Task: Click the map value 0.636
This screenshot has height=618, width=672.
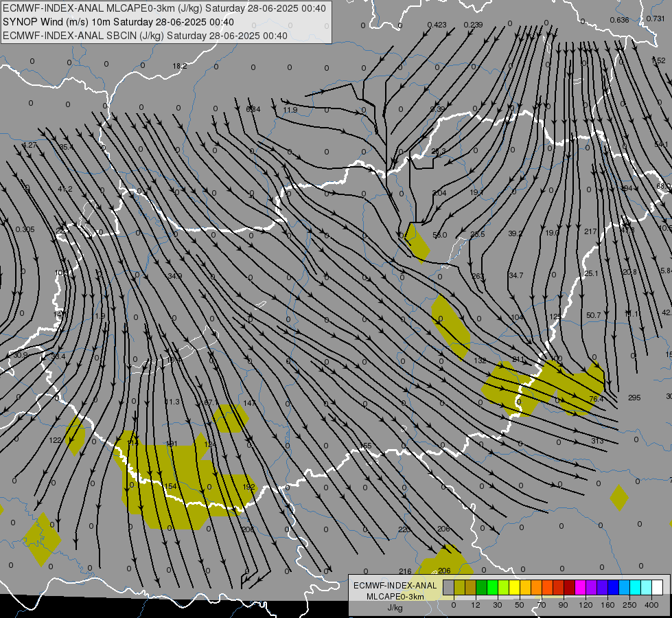Action: coord(619,20)
